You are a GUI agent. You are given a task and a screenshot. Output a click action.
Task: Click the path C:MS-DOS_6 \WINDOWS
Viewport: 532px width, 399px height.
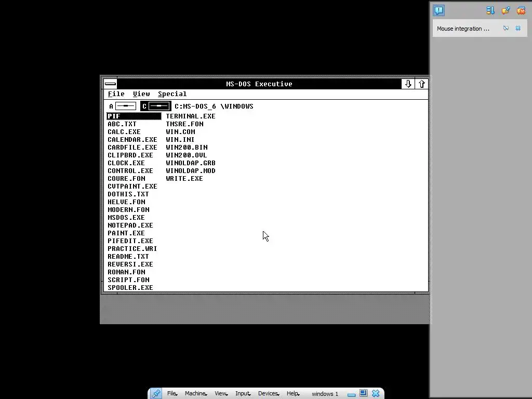click(214, 106)
